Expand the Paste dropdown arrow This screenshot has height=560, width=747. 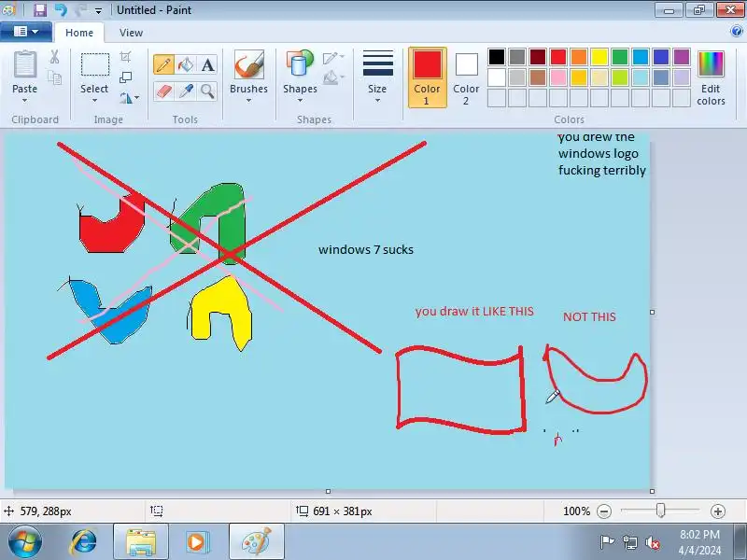tap(25, 101)
